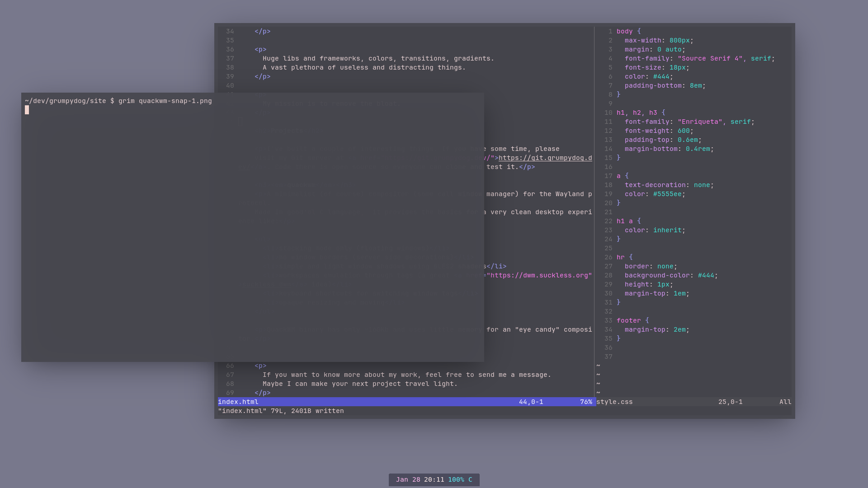The height and width of the screenshot is (488, 868).
Task: Click the terminal cursor block
Action: click(x=27, y=110)
